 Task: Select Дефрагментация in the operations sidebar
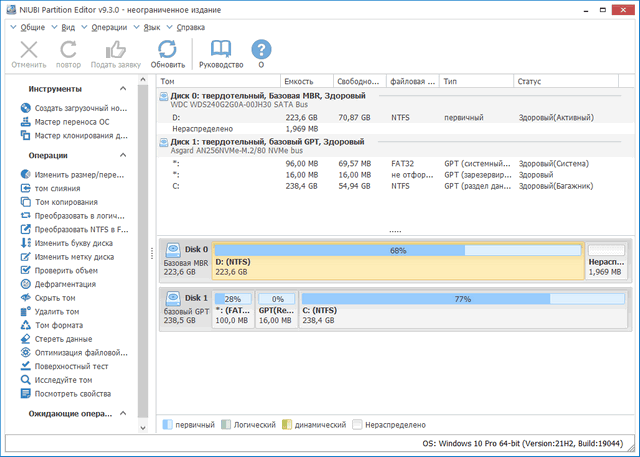point(65,284)
